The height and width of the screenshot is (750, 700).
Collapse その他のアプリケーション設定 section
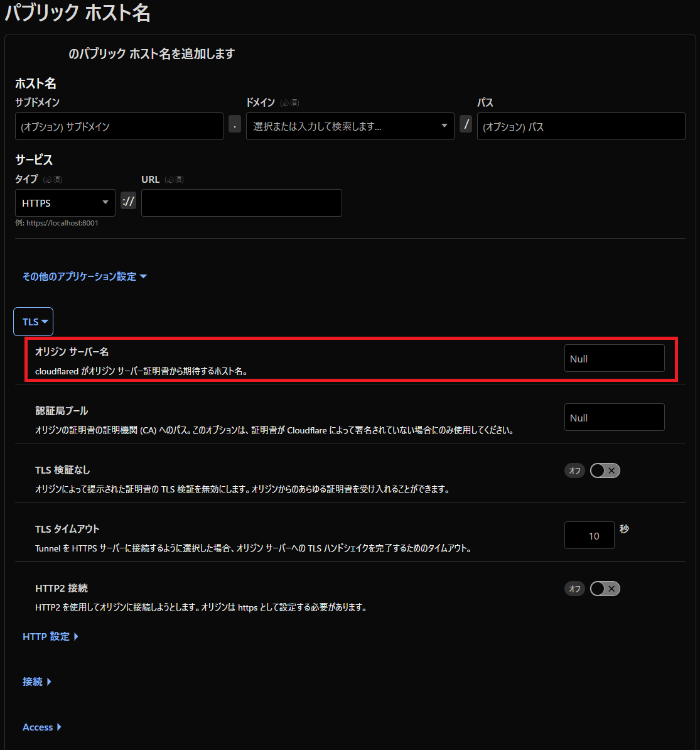85,276
